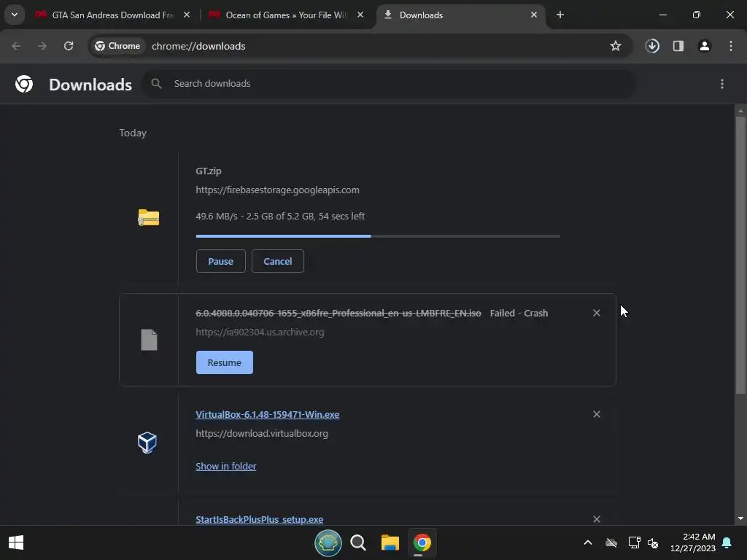Switch to GTA San Andreas Download tab

pos(112,15)
